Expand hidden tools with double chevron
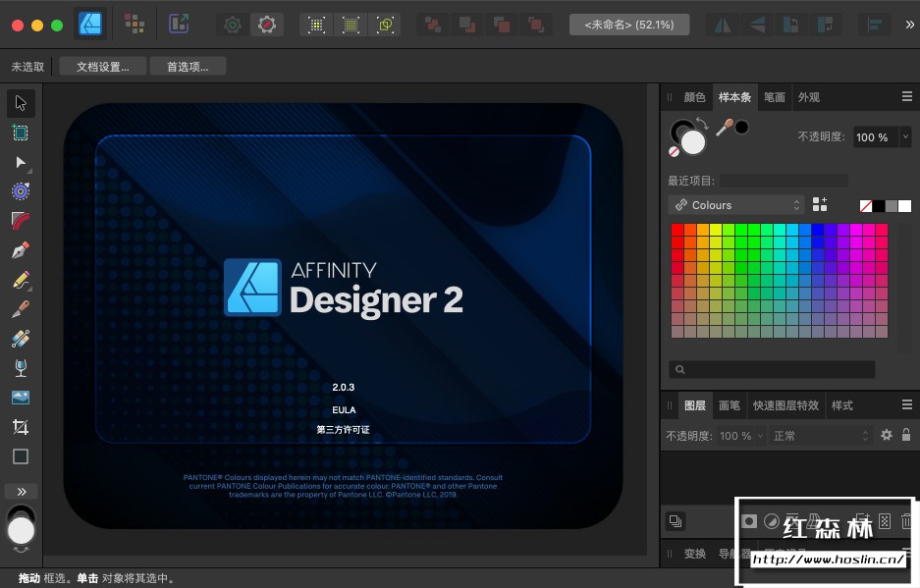The width and height of the screenshot is (920, 588). click(21, 491)
